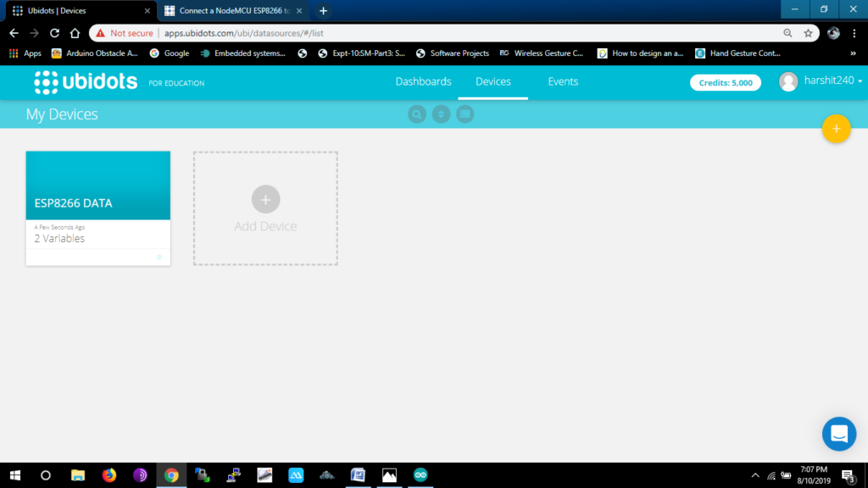Click the gray plus in Add Device

point(265,199)
